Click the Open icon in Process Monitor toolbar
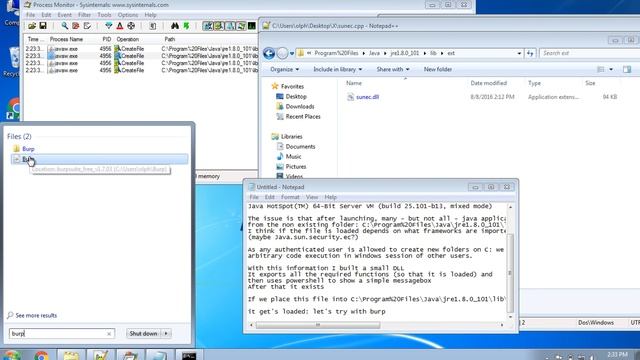The image size is (640, 360). [x=32, y=26]
